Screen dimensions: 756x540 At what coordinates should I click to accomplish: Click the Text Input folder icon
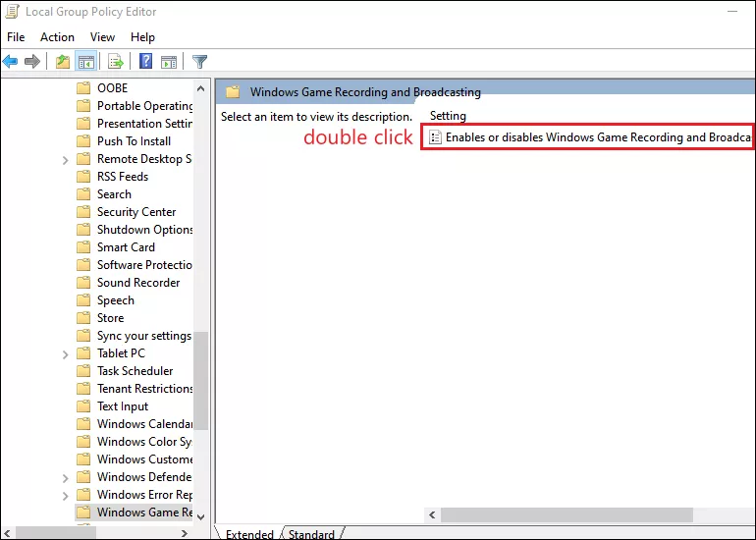83,406
